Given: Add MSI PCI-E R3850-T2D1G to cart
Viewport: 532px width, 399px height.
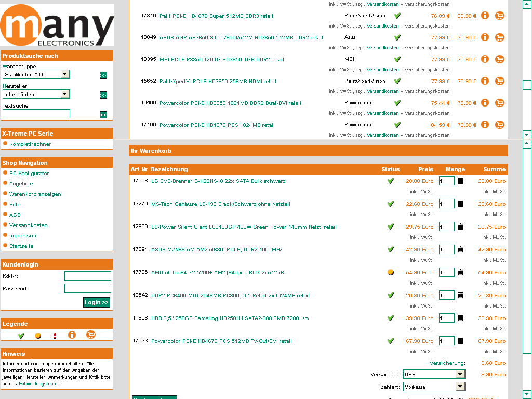Looking at the screenshot, I should click(499, 59).
